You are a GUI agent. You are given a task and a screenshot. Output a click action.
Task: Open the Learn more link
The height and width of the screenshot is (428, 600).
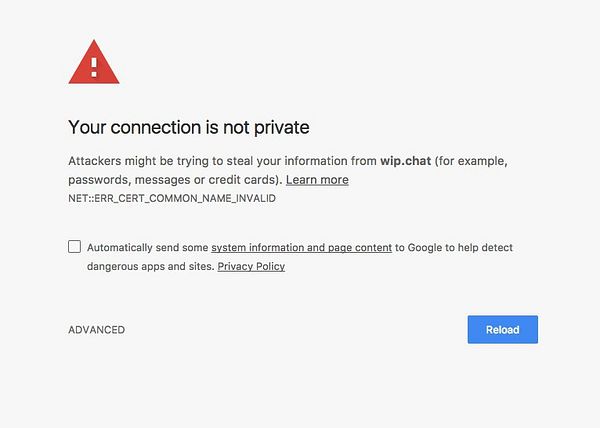[x=317, y=180]
